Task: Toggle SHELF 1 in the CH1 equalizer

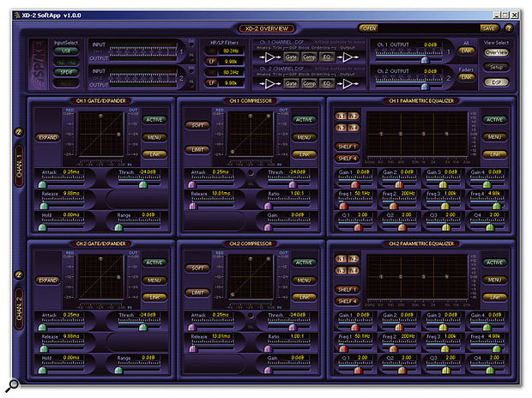Action: [x=348, y=147]
